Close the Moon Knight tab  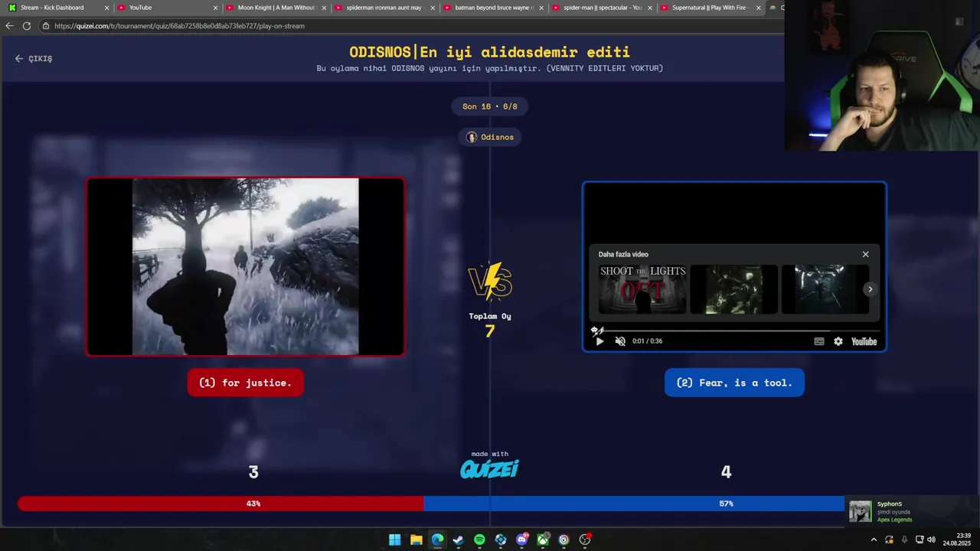pyautogui.click(x=325, y=8)
